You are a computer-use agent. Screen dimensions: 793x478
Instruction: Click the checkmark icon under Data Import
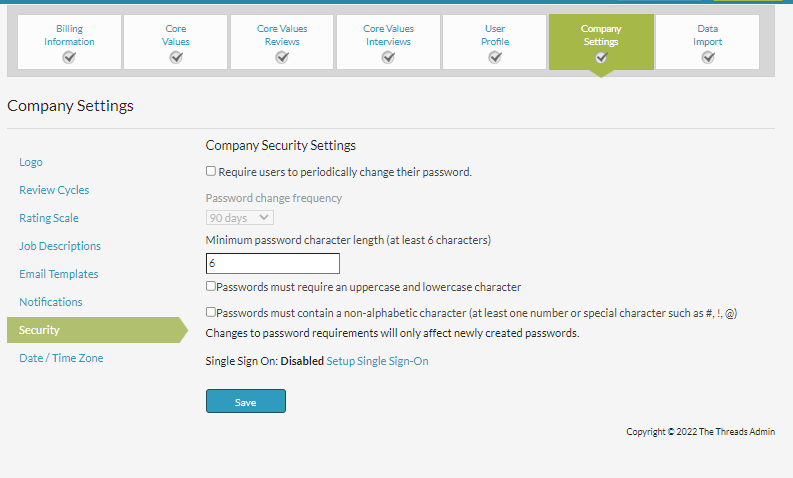pos(708,58)
